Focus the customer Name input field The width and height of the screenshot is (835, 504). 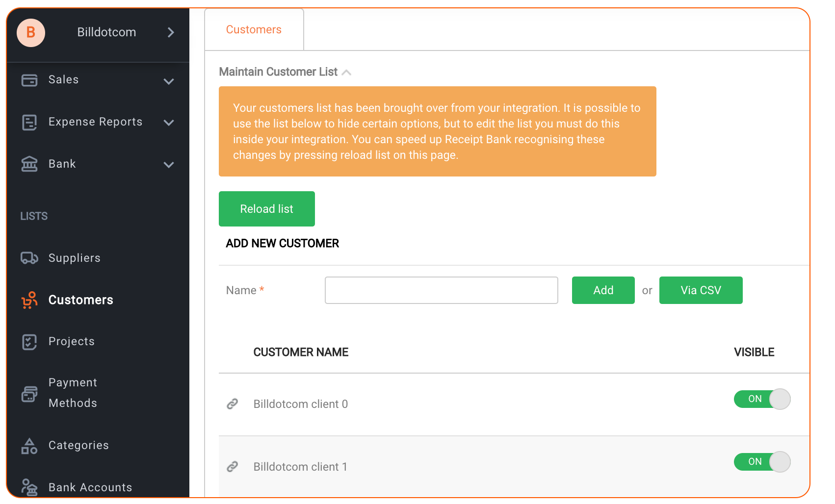click(x=442, y=290)
